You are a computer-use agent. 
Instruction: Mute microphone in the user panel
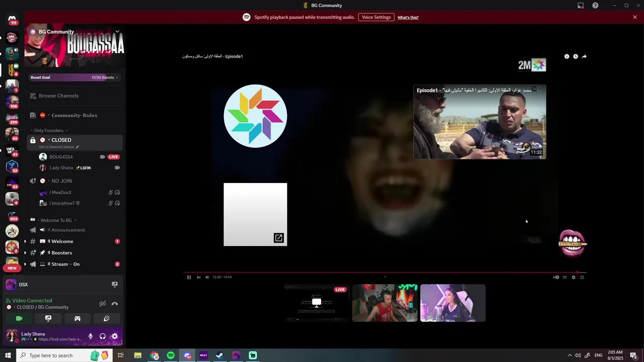point(91,336)
